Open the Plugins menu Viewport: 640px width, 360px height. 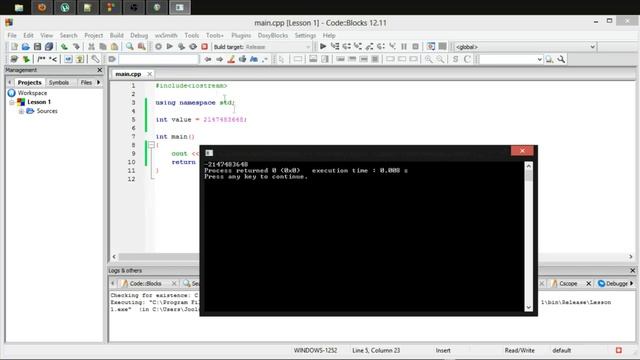click(241, 36)
